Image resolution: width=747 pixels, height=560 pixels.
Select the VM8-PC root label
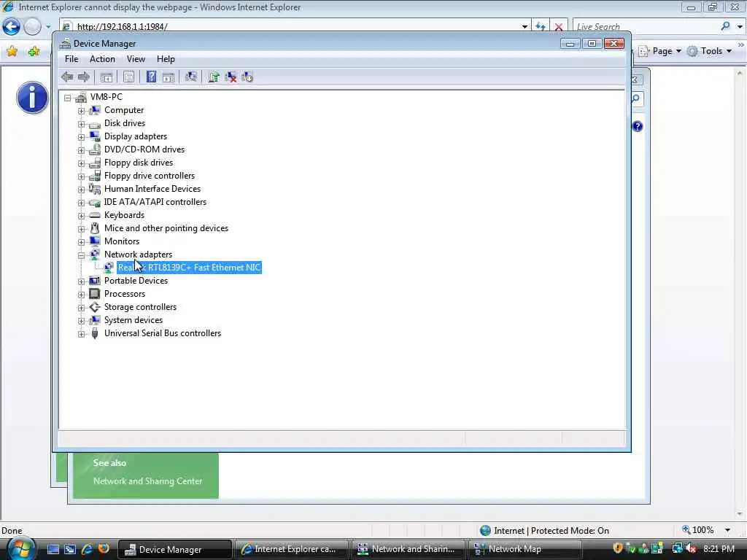[x=107, y=97]
